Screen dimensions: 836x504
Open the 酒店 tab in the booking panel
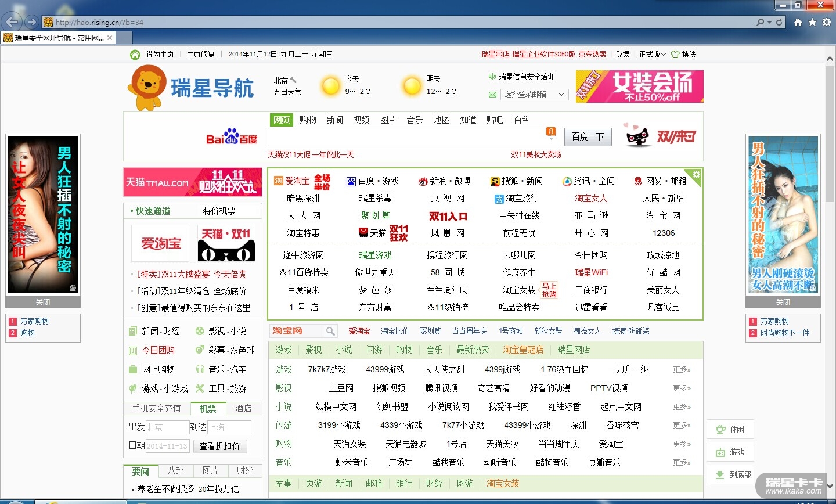click(243, 408)
